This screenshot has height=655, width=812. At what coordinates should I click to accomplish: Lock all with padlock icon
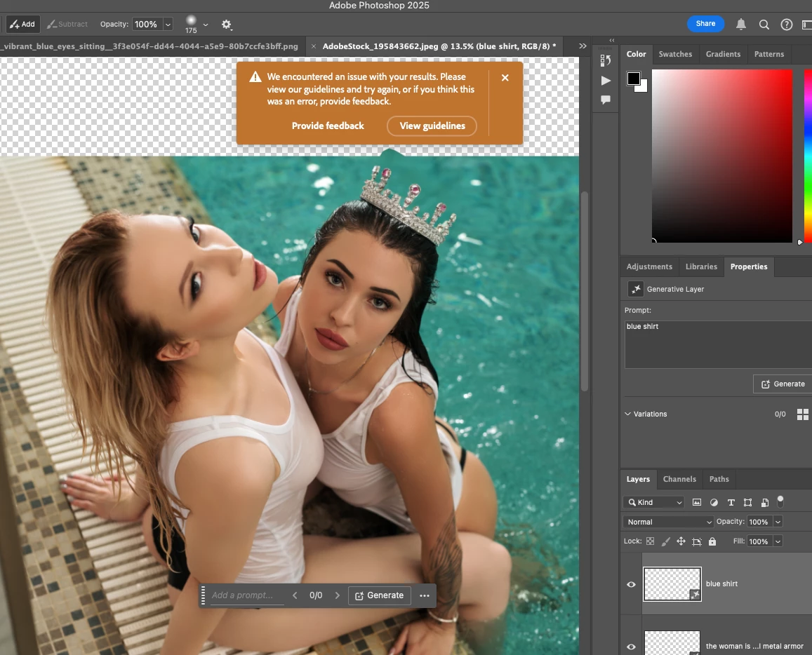click(712, 541)
